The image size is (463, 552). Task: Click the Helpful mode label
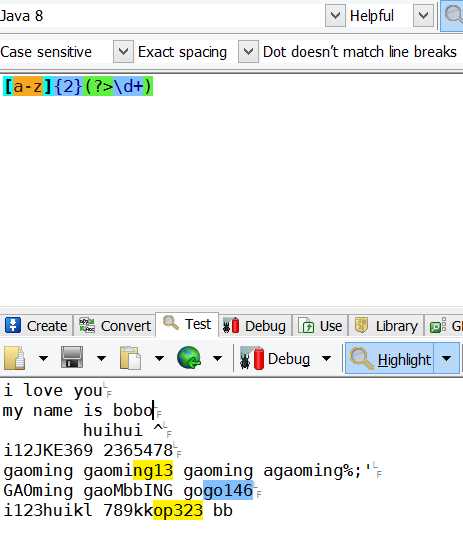372,16
